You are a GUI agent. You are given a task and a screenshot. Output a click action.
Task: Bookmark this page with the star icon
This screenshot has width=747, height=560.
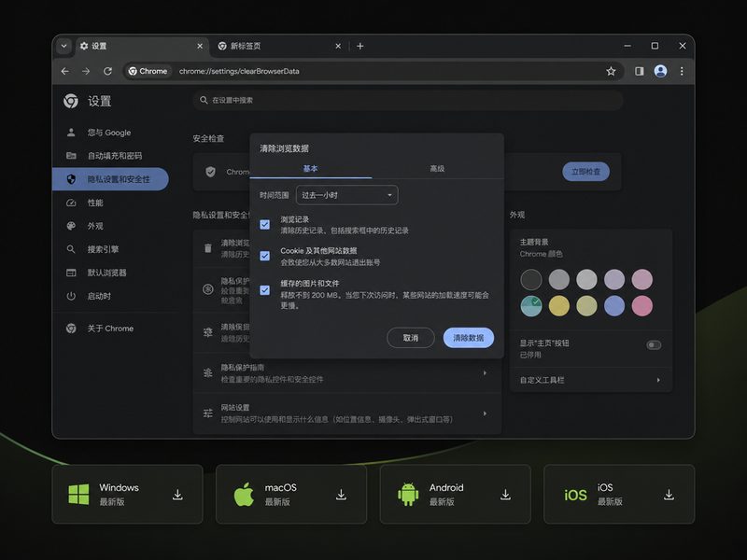click(611, 71)
